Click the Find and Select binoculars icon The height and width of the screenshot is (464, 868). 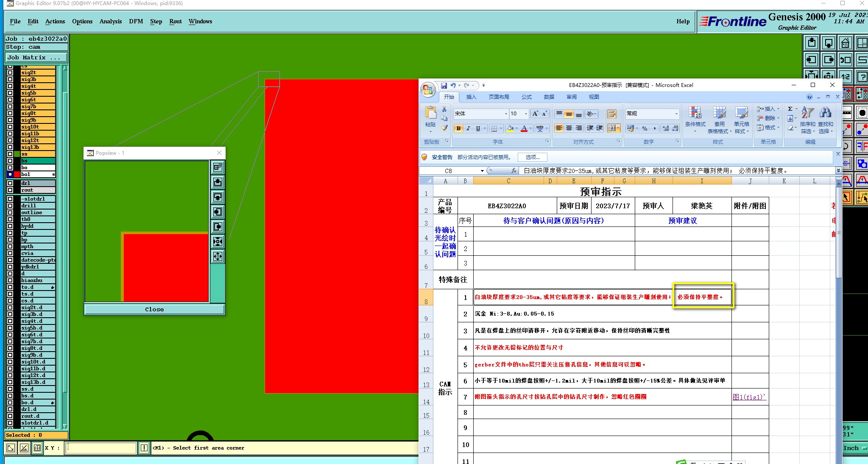pos(825,113)
